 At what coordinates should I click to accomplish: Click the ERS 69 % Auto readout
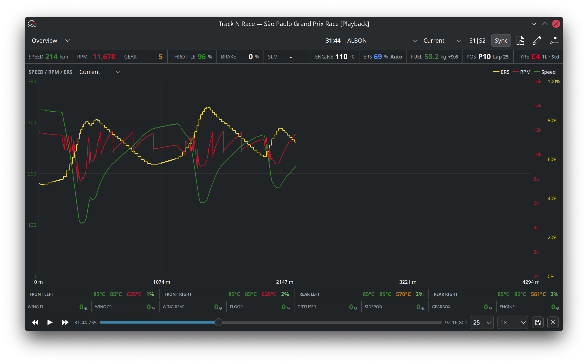[x=383, y=57]
